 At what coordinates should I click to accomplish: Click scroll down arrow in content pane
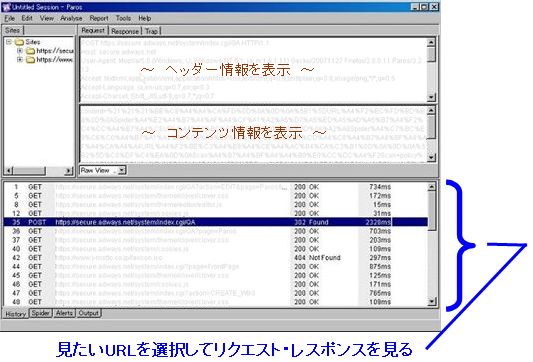pos(431,157)
